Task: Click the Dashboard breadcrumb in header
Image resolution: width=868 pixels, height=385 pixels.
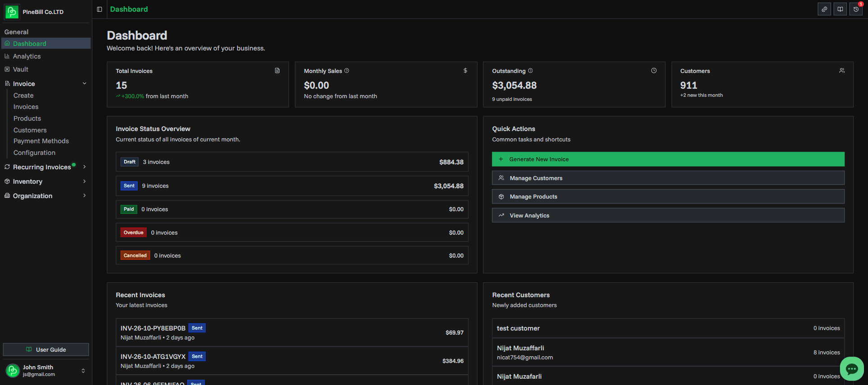Action: click(x=129, y=9)
